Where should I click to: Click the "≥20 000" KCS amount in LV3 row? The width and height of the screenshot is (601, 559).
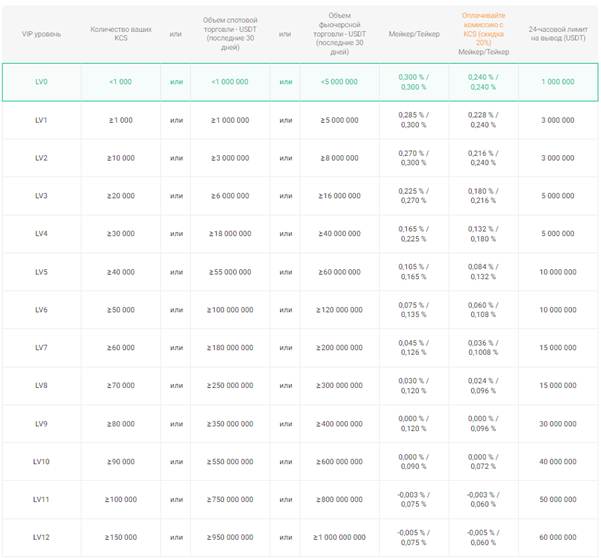121,196
